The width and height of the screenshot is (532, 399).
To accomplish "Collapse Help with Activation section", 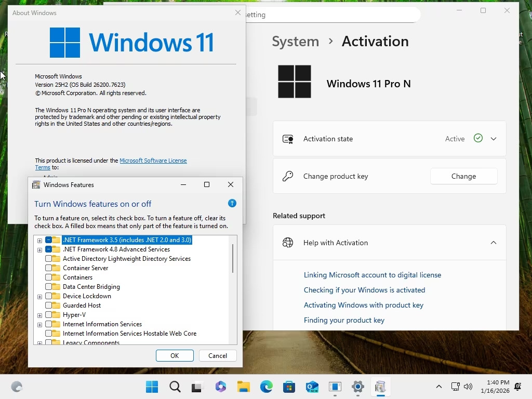I will tap(494, 243).
